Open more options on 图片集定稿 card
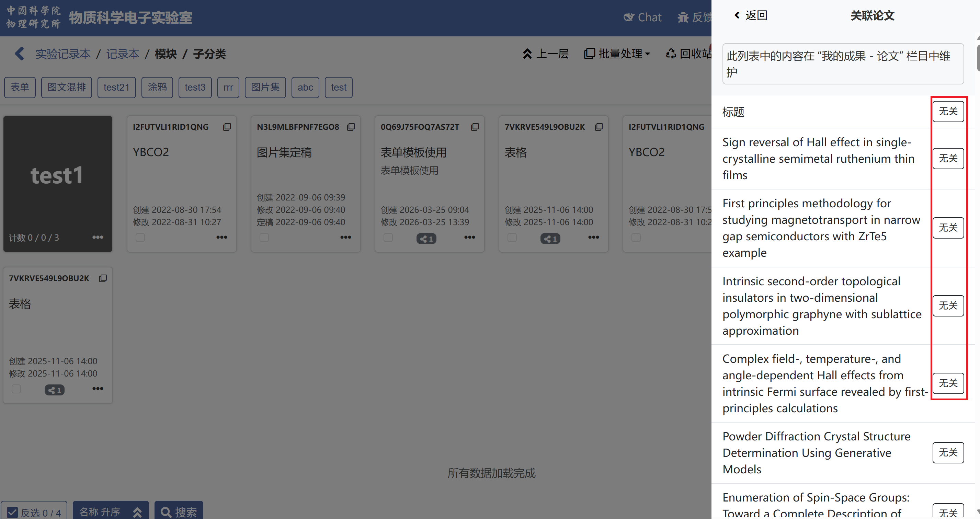The width and height of the screenshot is (980, 519). click(x=345, y=237)
